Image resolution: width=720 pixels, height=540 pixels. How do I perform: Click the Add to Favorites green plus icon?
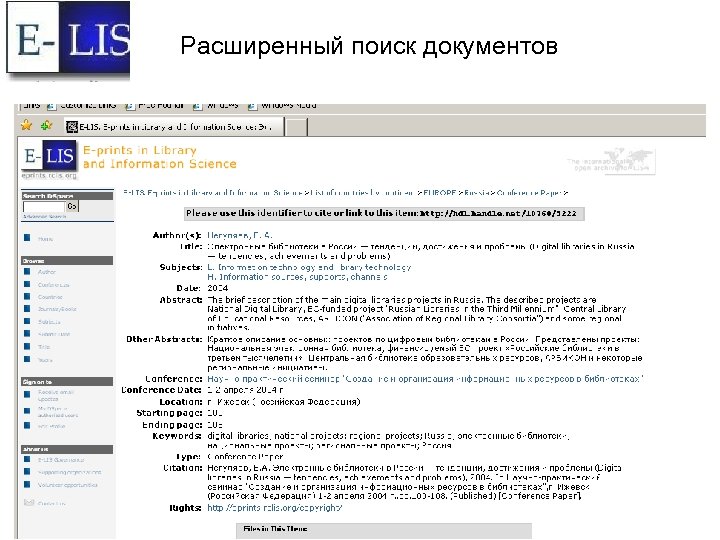[x=46, y=125]
